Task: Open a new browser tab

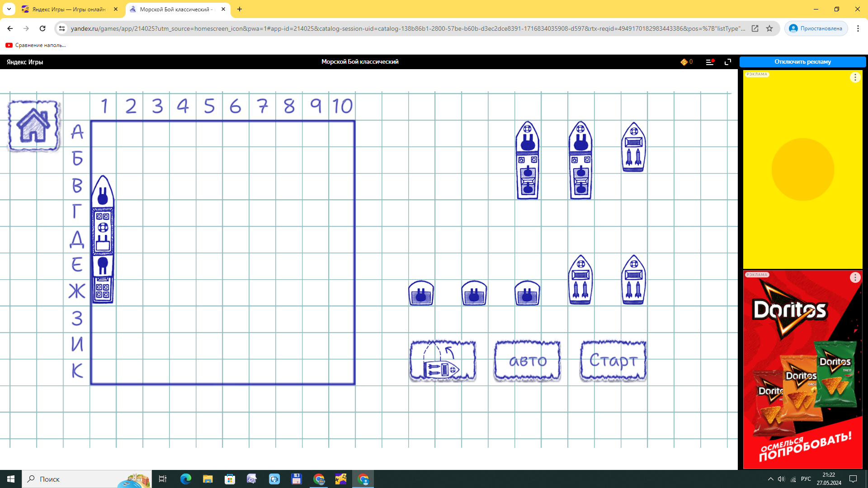Action: 240,9
